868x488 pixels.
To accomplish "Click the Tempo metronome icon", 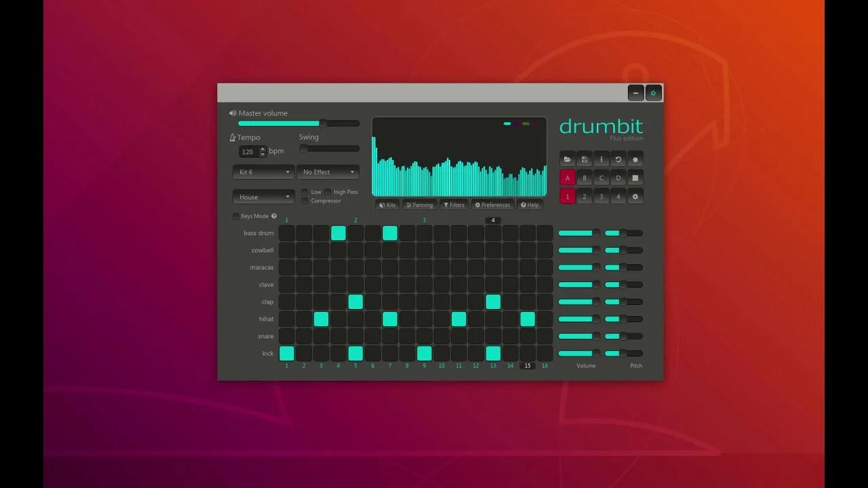I will pos(233,137).
